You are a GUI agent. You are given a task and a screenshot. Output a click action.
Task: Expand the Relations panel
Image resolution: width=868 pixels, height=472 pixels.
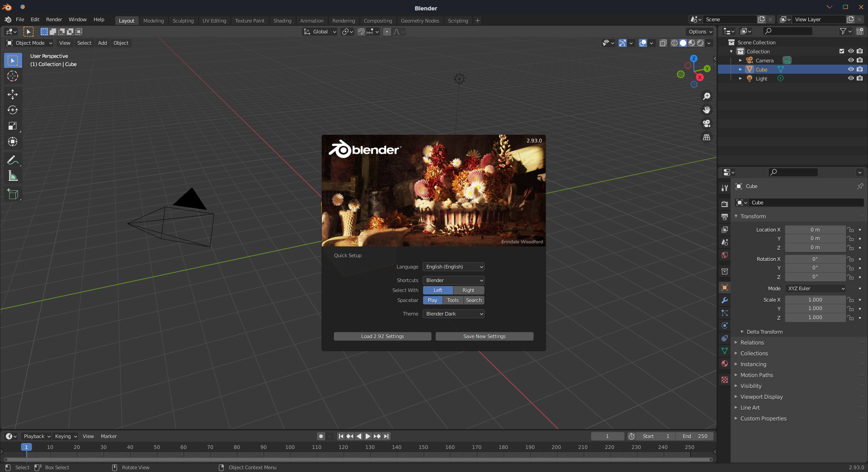[752, 343]
